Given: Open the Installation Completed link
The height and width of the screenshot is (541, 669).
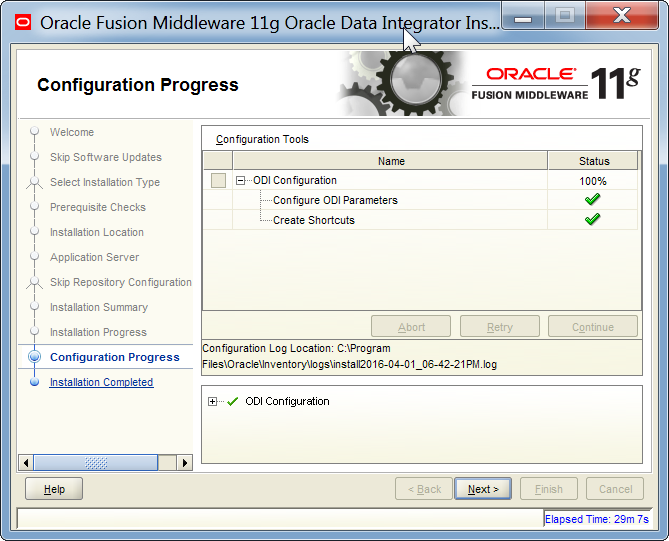Looking at the screenshot, I should pyautogui.click(x=102, y=382).
